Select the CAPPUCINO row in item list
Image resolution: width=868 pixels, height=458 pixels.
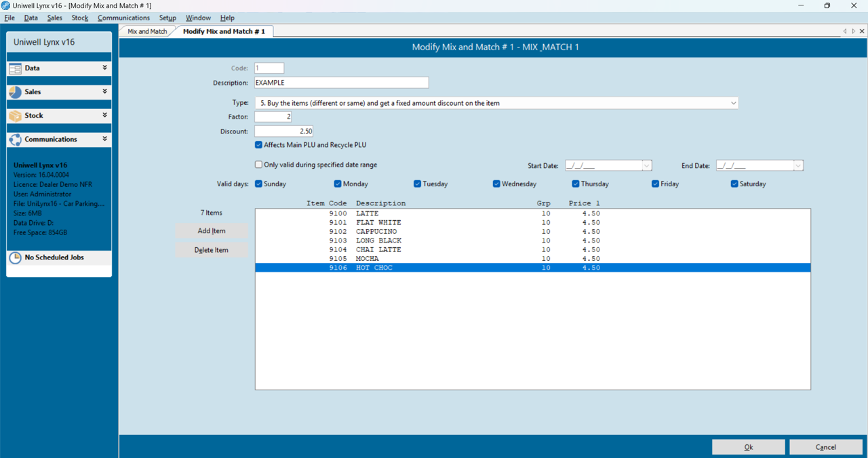(376, 232)
